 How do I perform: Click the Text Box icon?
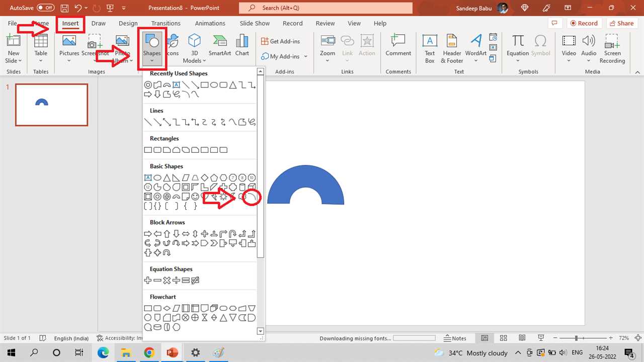[x=429, y=48]
